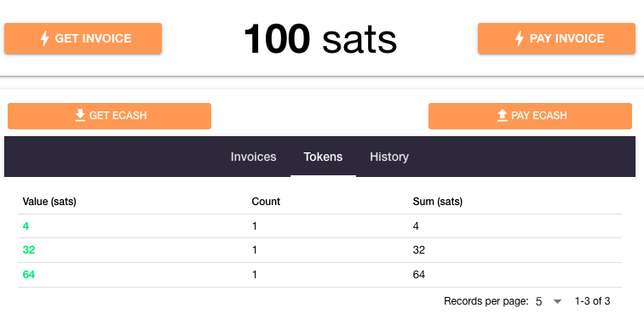Select the green 64 sats token value
644x331 pixels.
[29, 274]
